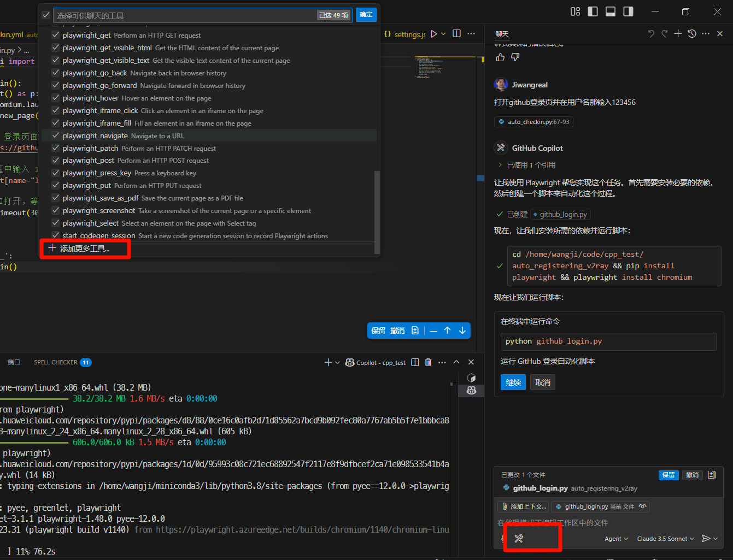Open run options dropdown beside play icon
This screenshot has height=560, width=733.
(443, 34)
